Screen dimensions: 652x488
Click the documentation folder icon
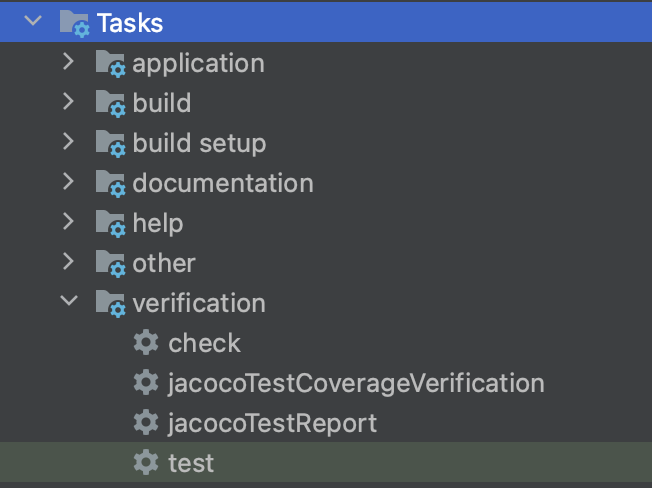pos(110,184)
